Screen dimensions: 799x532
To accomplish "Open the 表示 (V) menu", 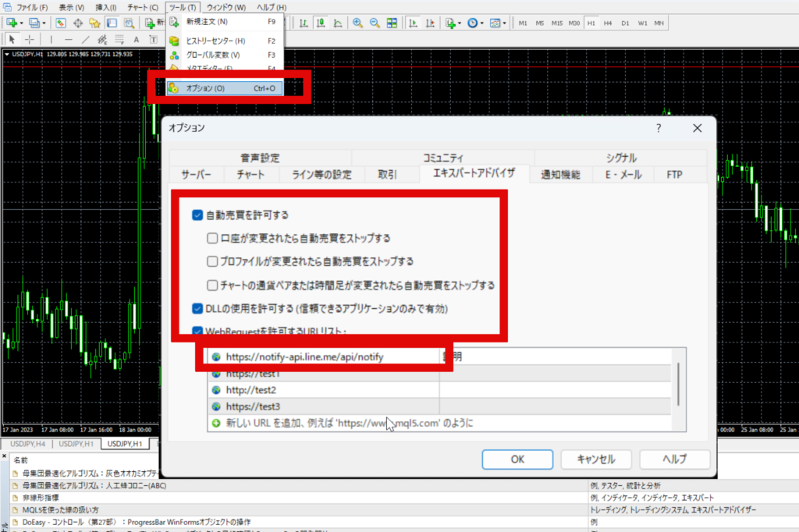I will point(71,8).
